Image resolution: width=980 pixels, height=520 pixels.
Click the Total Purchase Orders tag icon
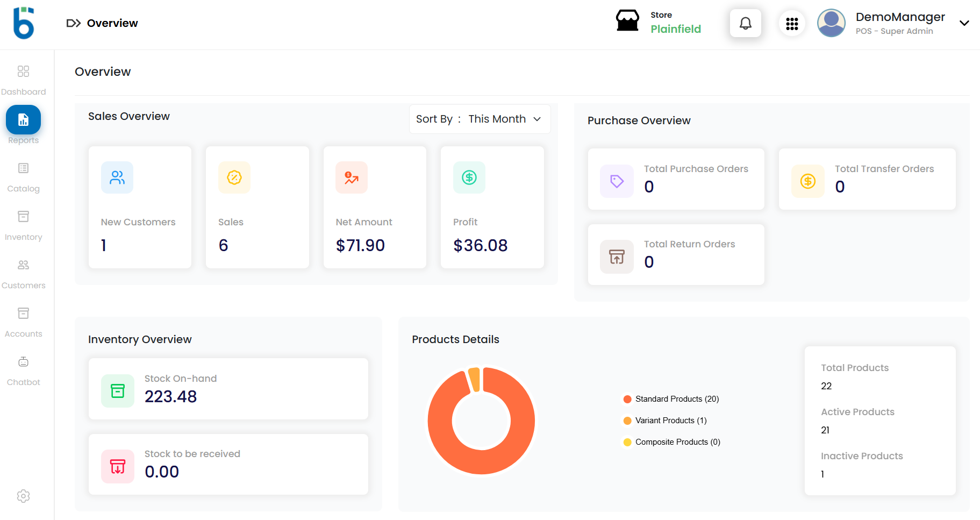[617, 181]
